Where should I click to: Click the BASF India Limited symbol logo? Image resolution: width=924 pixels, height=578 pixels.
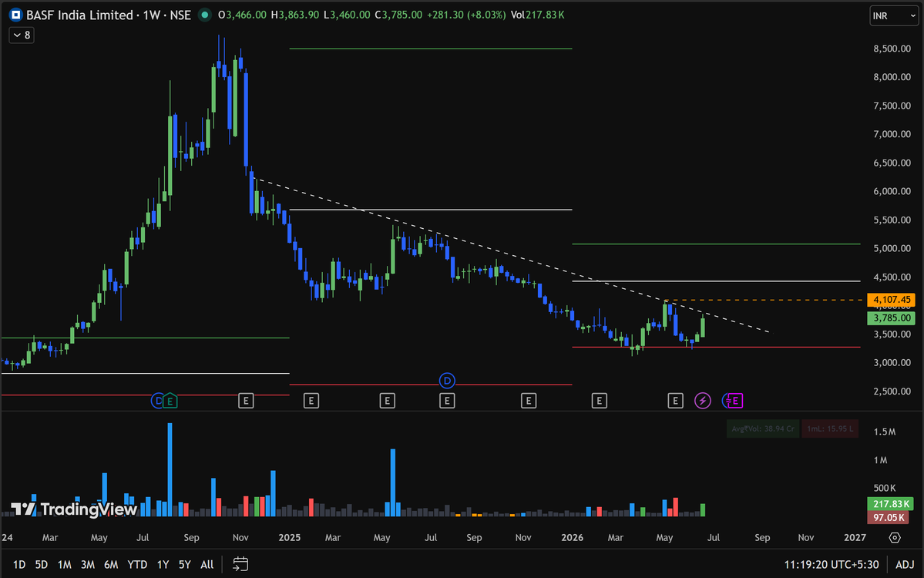click(16, 15)
